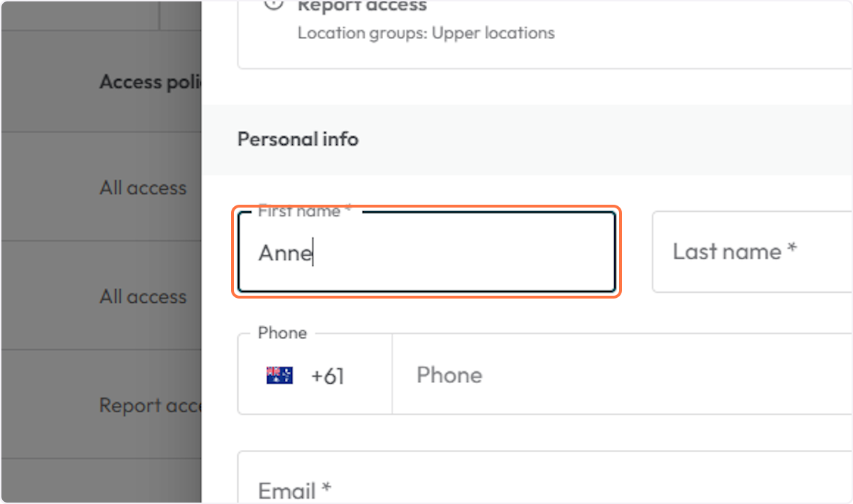This screenshot has height=504, width=853.
Task: Click the Personal info section header
Action: 298,139
